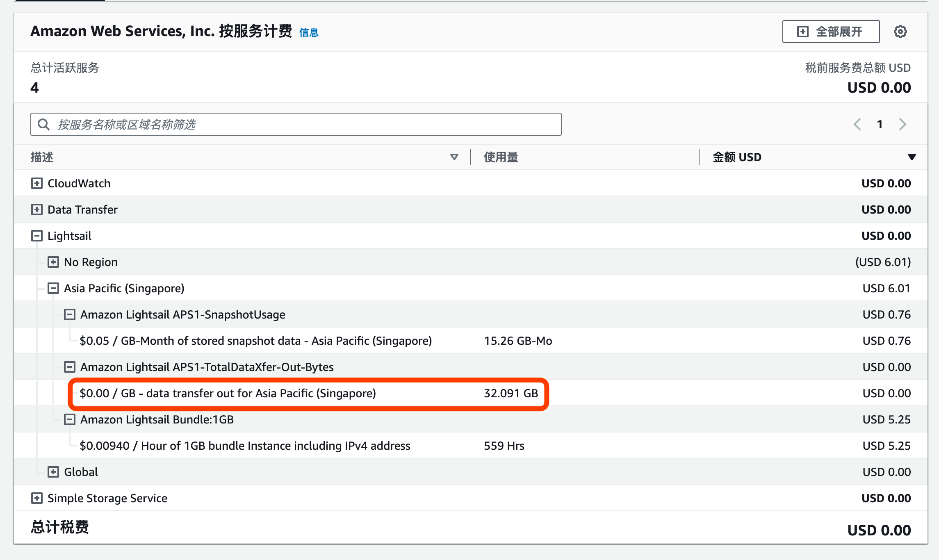The height and width of the screenshot is (560, 939).
Task: Collapse APS1-TotalDataXfer-Out-Bytes row
Action: coord(70,367)
